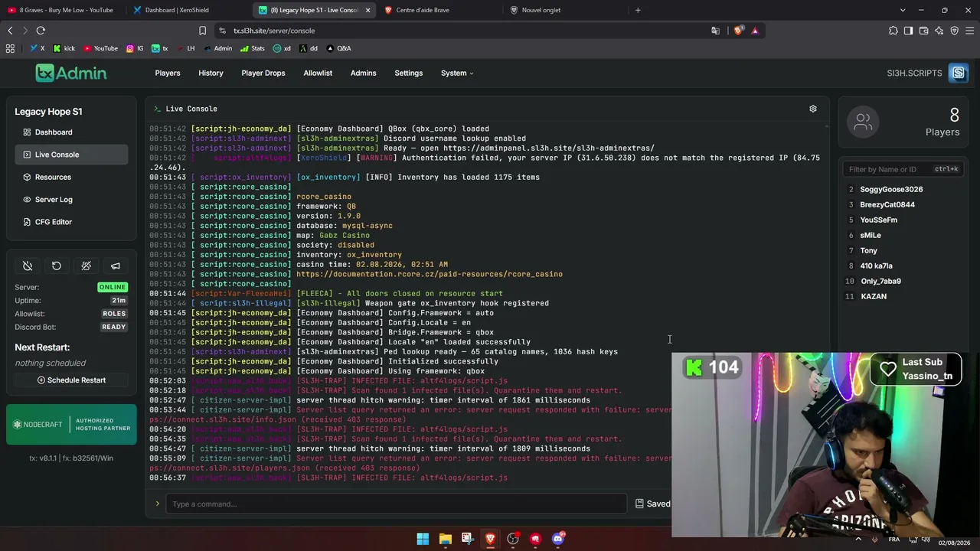Open the Brave browser taskbar icon
The width and height of the screenshot is (980, 551).
click(490, 539)
